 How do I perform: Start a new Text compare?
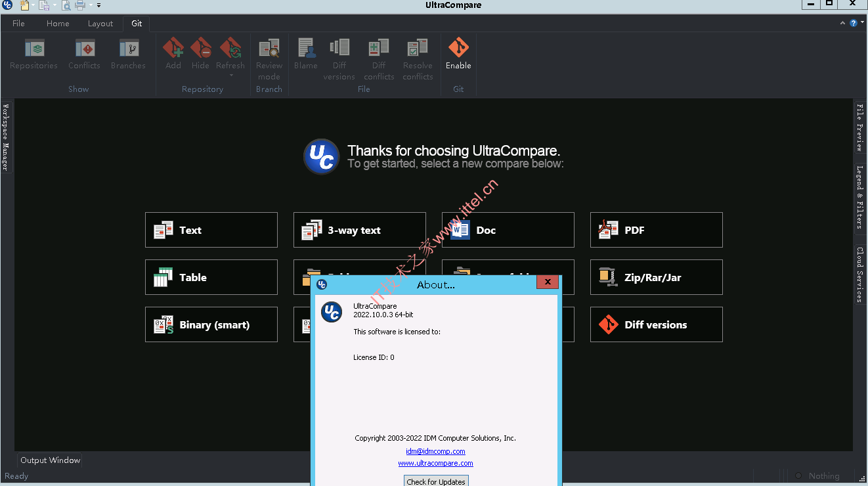click(x=211, y=230)
